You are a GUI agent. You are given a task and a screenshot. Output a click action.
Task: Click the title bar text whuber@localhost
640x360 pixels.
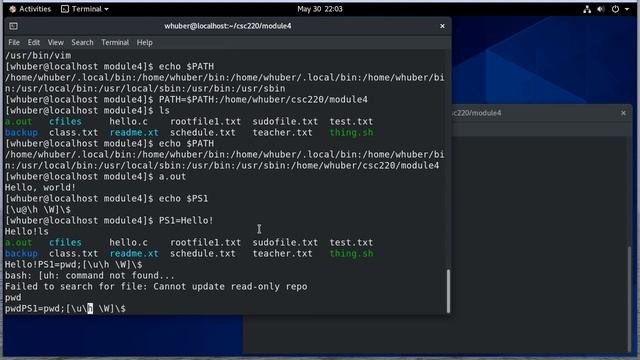click(x=228, y=26)
